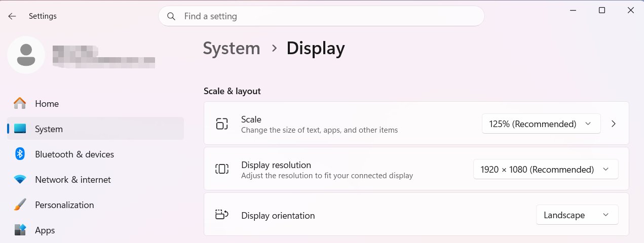The image size is (644, 243).
Task: Open the 1920 × 1080 resolution dropdown
Action: tap(546, 169)
